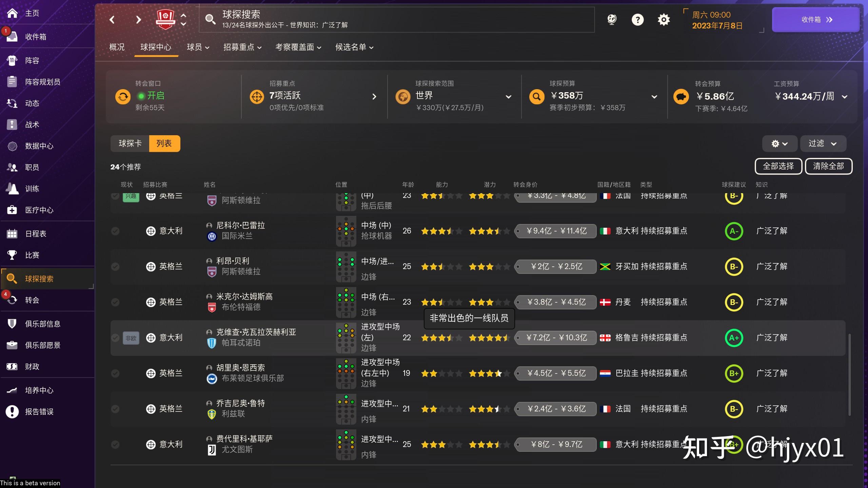The width and height of the screenshot is (868, 488).
Task: Open 日程表 calendar icon
Action: pyautogui.click(x=12, y=234)
